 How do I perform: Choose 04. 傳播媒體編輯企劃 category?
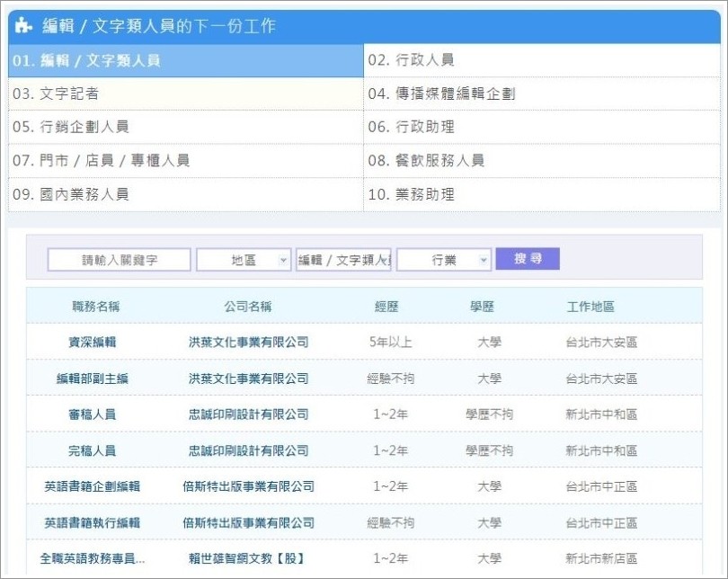point(441,94)
